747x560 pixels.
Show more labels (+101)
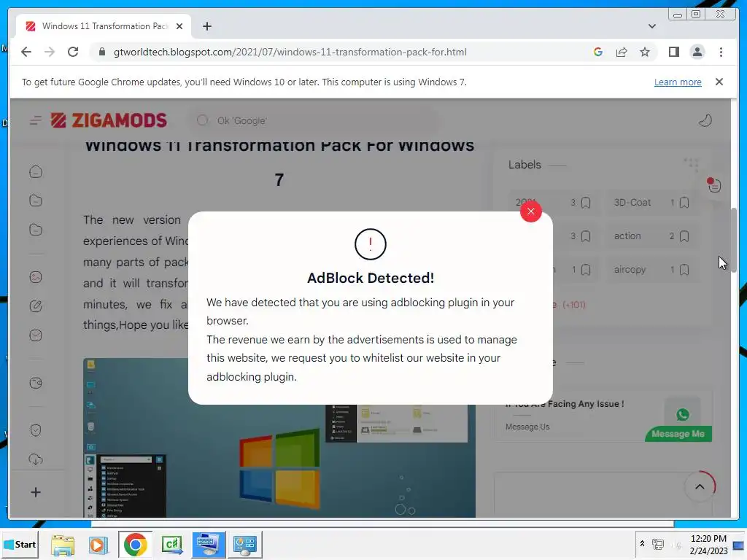(570, 305)
